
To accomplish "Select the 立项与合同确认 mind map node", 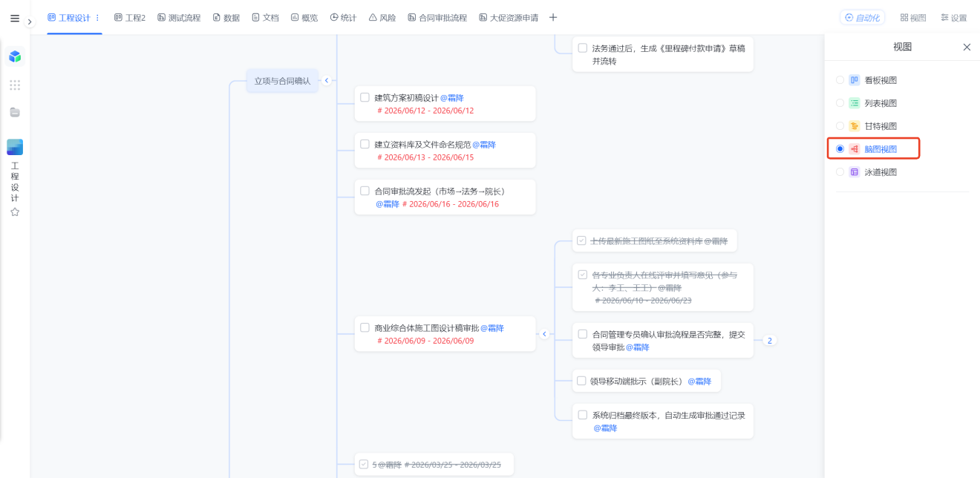I will 282,81.
